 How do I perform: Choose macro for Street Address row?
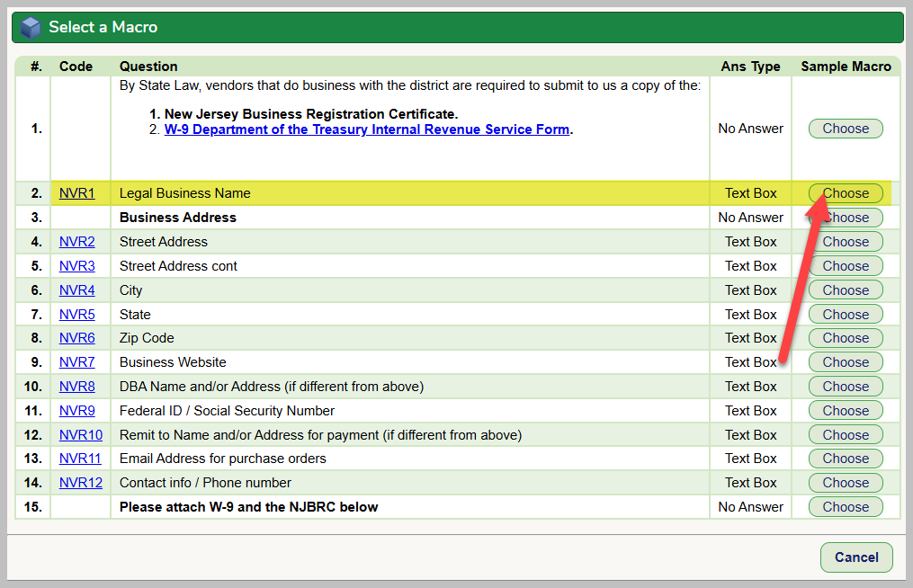(846, 242)
